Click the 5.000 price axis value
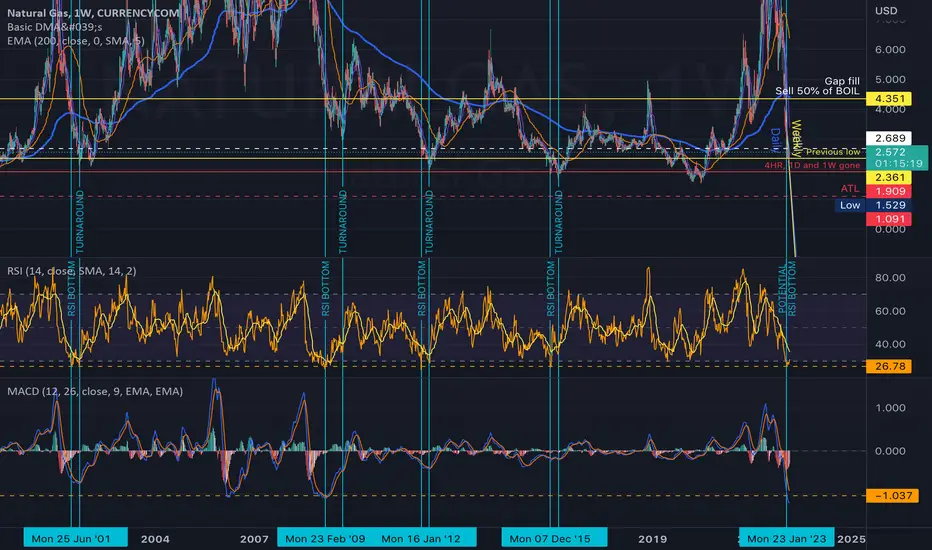The width and height of the screenshot is (932, 550). 890,80
